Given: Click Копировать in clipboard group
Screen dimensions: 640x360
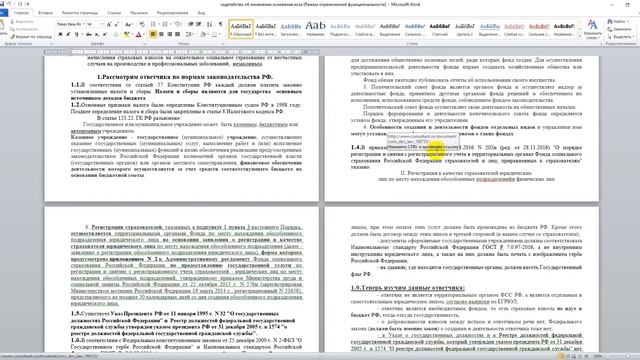Looking at the screenshot, I should pos(23,29).
